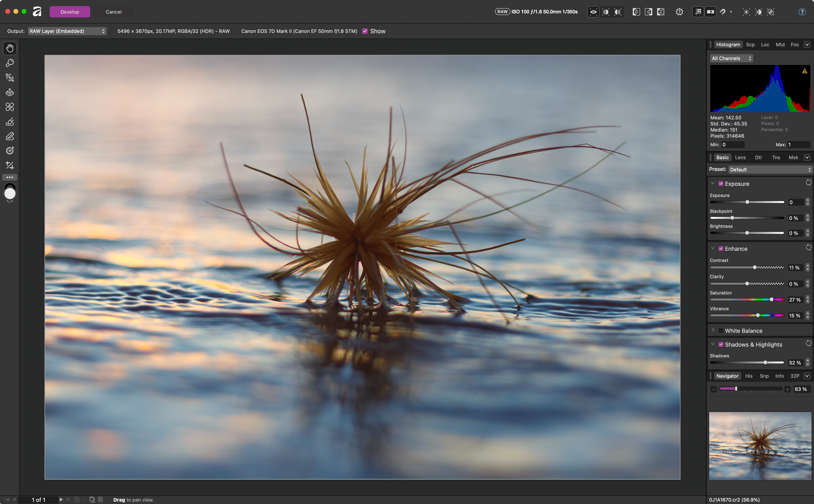Image resolution: width=814 pixels, height=504 pixels.
Task: Reset the Enhance section with its reset icon
Action: coord(808,248)
